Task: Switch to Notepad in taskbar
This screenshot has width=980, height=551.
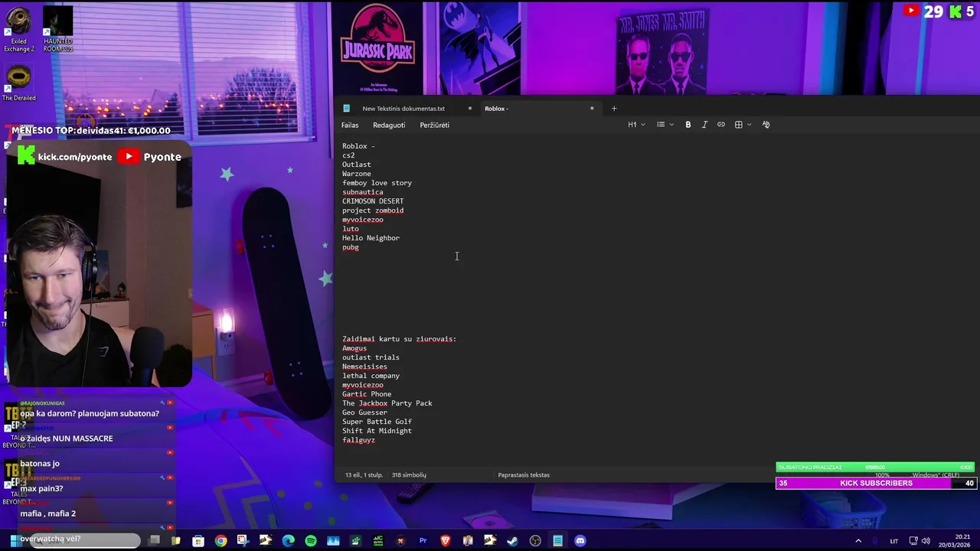Action: pos(557,541)
